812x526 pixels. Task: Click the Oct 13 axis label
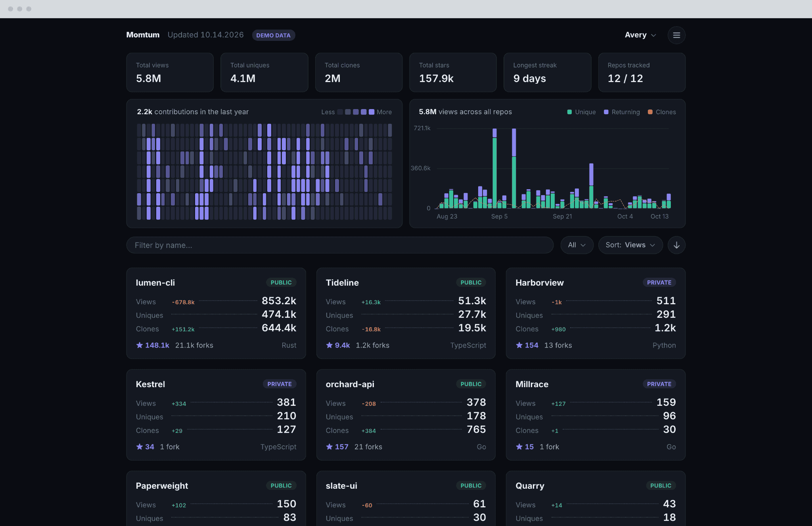point(659,216)
